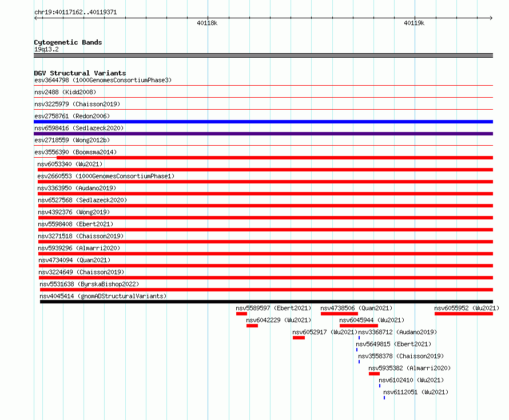Select nsv6598416 (Sedlazeck2020) label
This screenshot has width=509, height=420.
coord(79,128)
